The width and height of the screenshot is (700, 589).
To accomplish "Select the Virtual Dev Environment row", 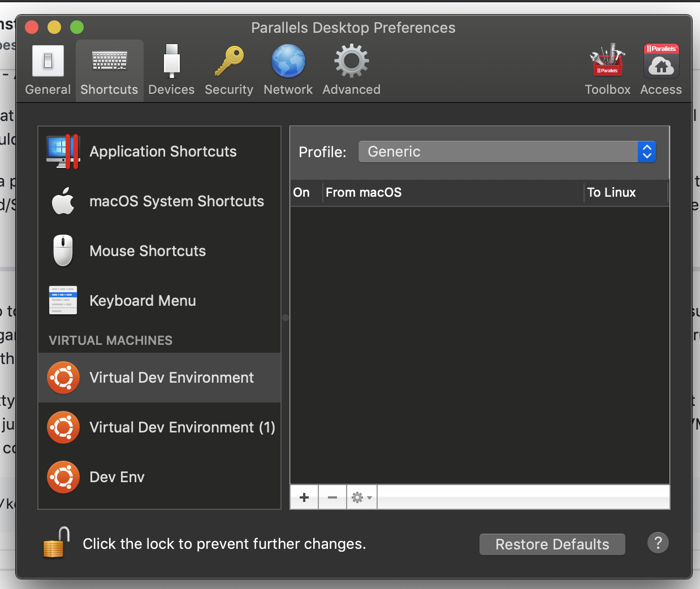I will [x=159, y=378].
